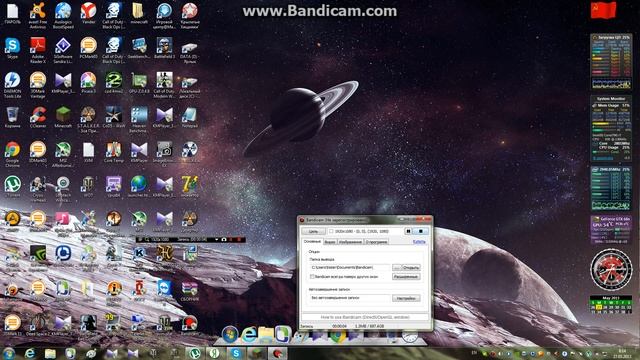
Task: Select NVIDIA green logo desktop icon
Action: (38, 256)
